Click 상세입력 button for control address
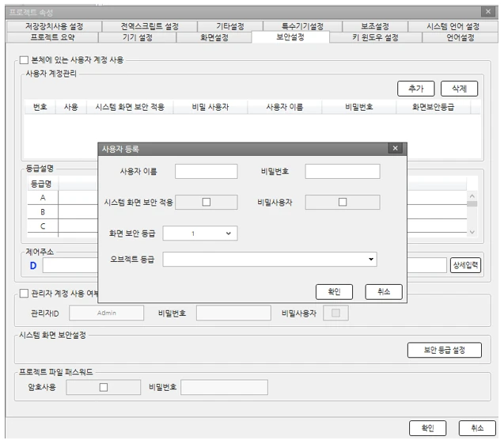 click(465, 265)
